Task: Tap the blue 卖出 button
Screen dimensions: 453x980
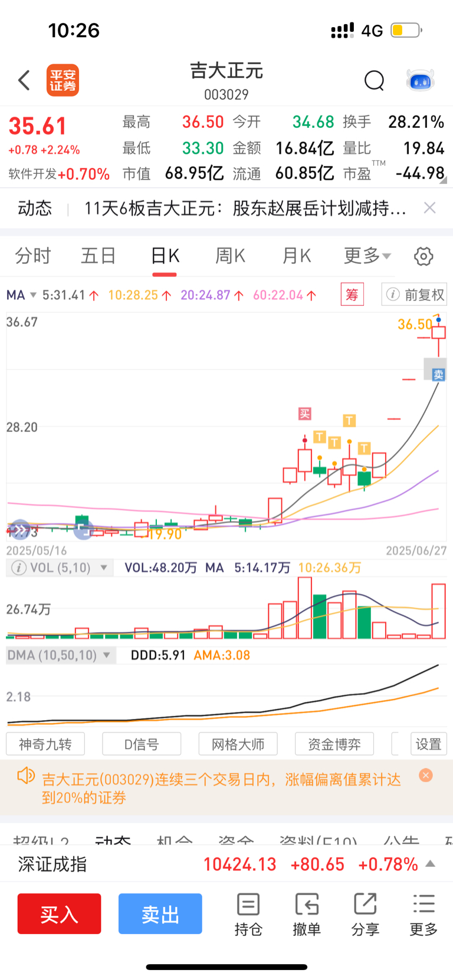Action: (160, 913)
